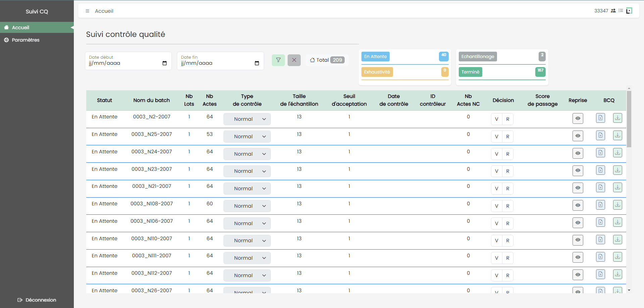The image size is (644, 308).
Task: Click the Nb Lots link for 0003_N106-2007
Action: point(189,221)
